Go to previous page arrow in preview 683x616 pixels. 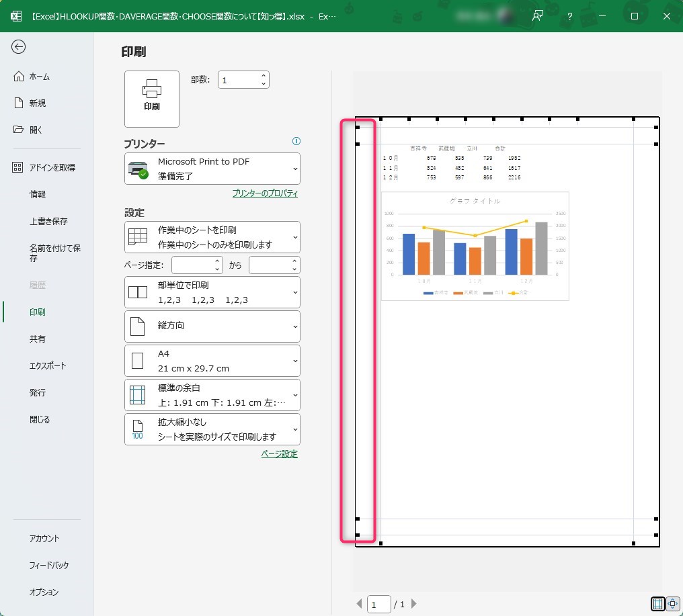[359, 604]
